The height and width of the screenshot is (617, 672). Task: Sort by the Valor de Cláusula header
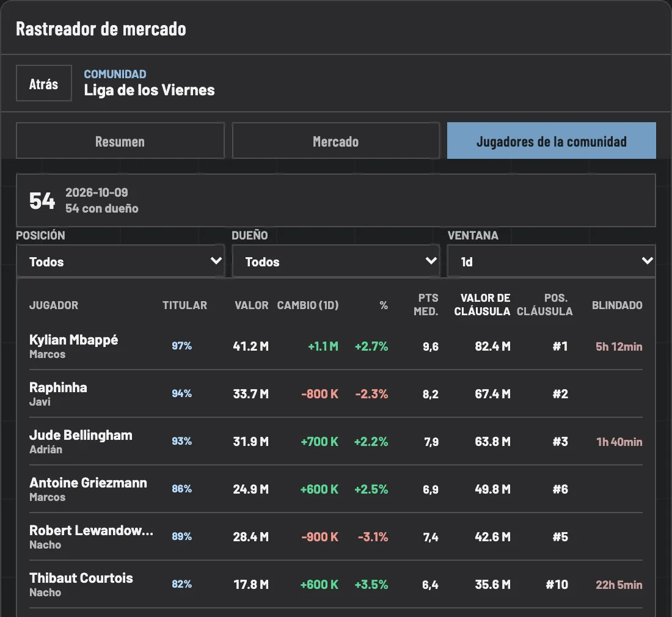(482, 305)
